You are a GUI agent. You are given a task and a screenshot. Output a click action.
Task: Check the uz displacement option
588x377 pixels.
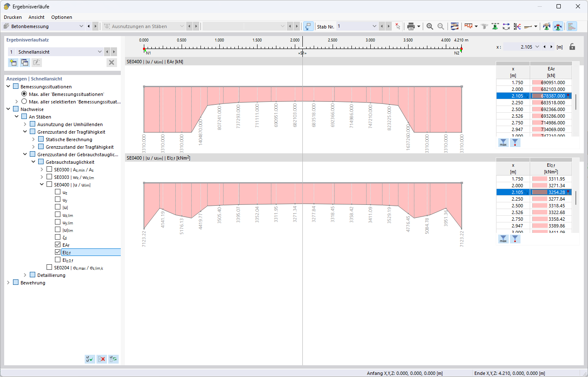[57, 192]
